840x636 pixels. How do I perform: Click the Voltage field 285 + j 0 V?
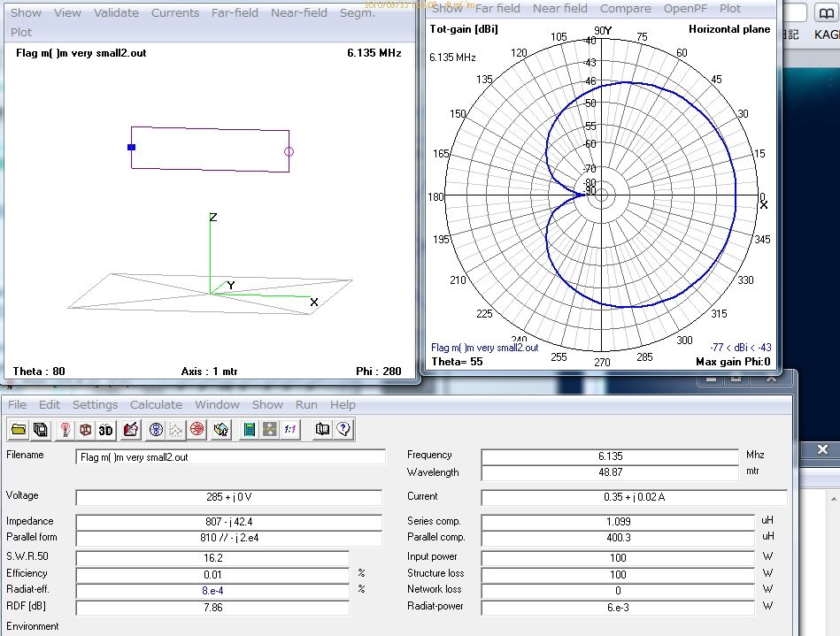point(228,497)
